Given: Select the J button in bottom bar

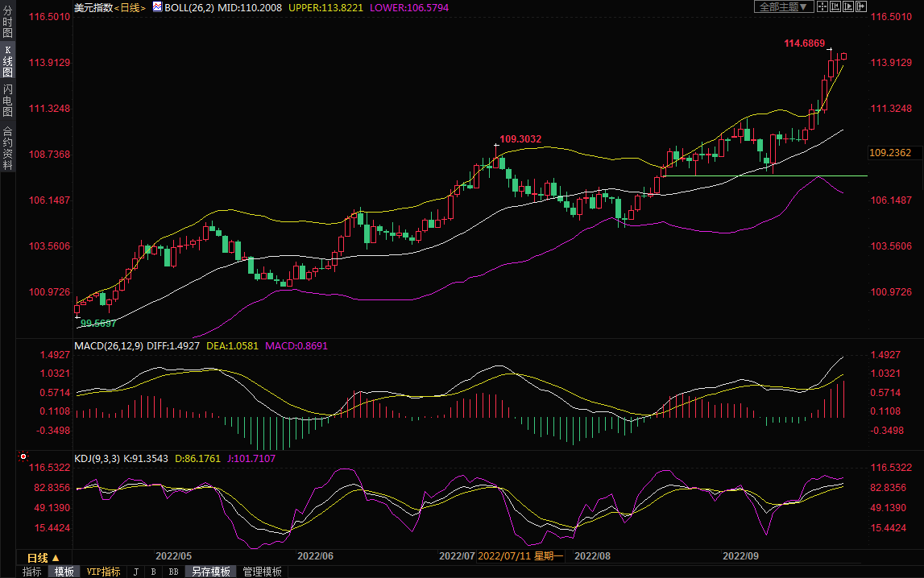Looking at the screenshot, I should coord(135,572).
